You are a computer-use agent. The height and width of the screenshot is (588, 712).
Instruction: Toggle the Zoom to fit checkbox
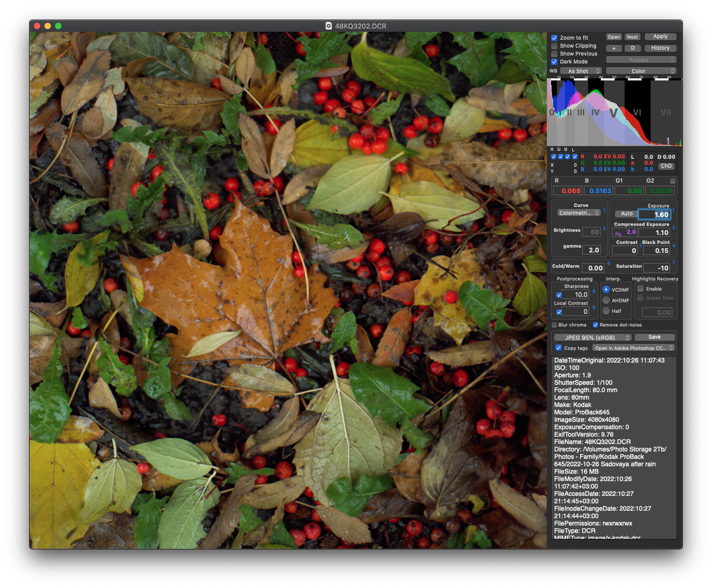(554, 38)
